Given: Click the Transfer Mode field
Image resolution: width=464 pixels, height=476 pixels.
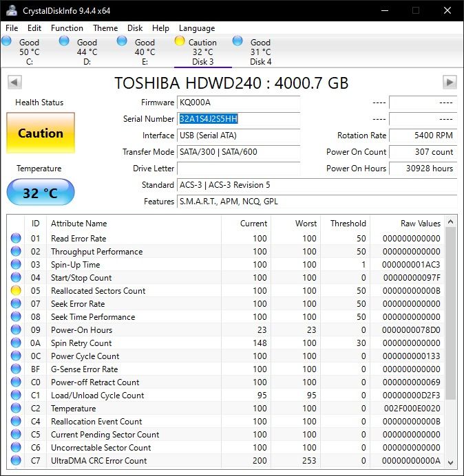Looking at the screenshot, I should [238, 152].
